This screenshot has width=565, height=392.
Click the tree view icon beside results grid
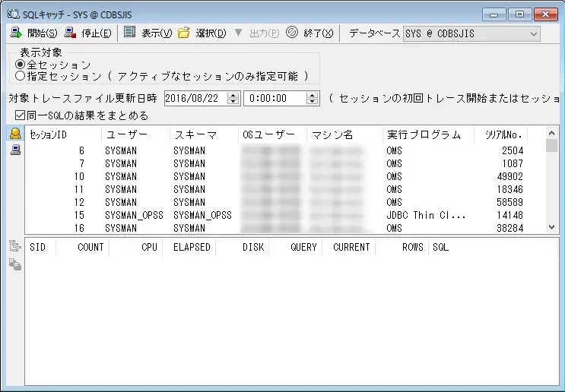[15, 246]
